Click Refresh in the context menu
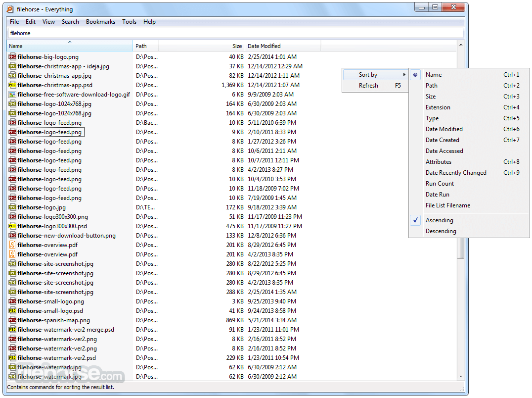The image size is (532, 398). point(375,86)
